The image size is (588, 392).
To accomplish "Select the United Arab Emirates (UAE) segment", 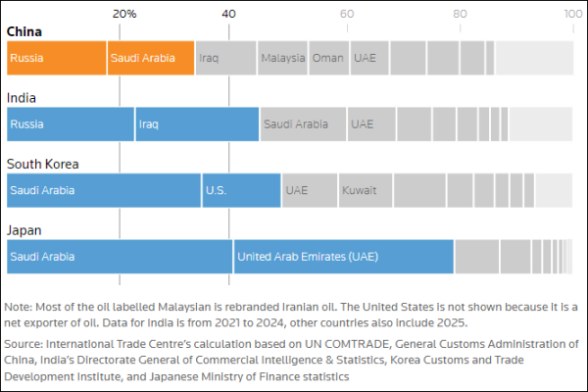I will (x=343, y=257).
